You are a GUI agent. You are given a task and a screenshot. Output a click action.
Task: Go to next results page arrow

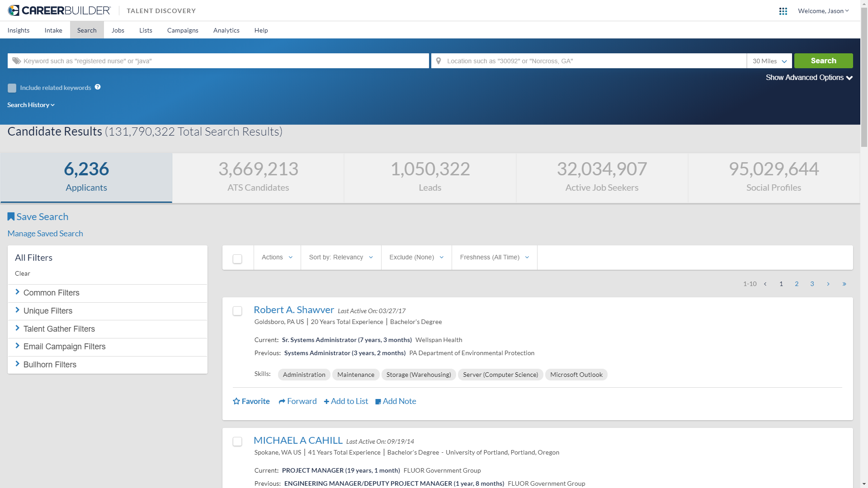828,284
